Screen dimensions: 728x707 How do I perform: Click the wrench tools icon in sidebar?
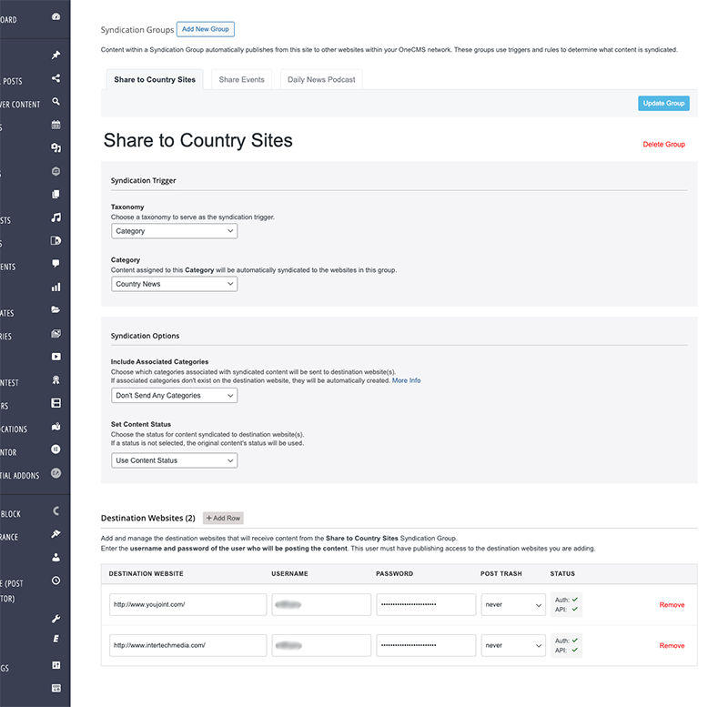pyautogui.click(x=56, y=619)
